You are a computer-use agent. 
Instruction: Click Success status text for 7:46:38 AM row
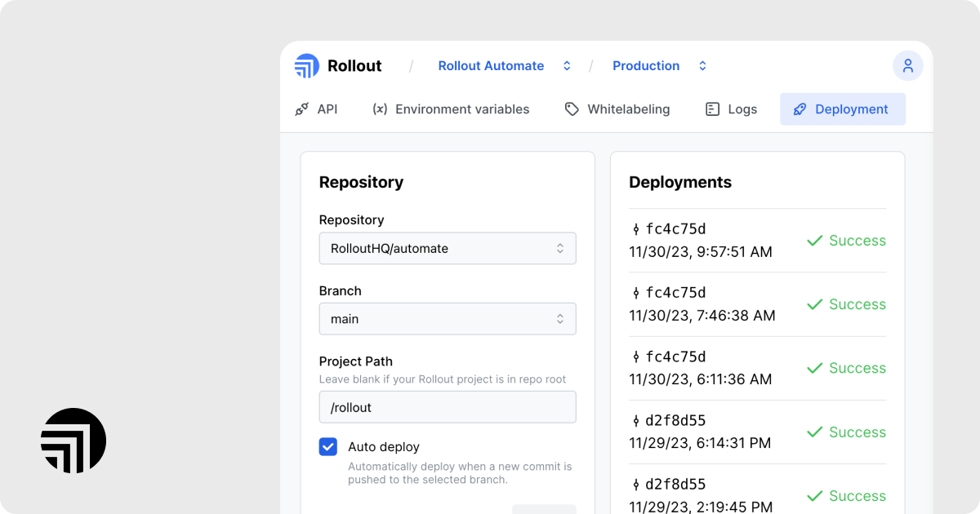857,304
